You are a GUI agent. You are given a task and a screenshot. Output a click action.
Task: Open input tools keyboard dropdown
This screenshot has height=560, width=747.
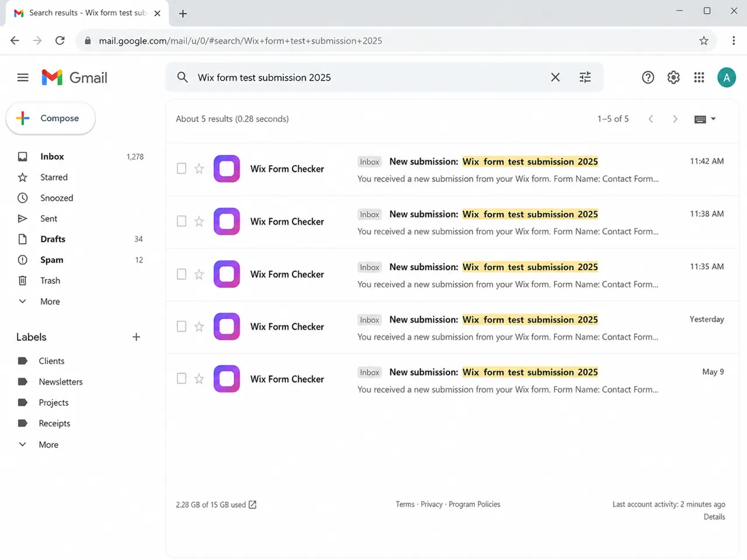pyautogui.click(x=705, y=119)
